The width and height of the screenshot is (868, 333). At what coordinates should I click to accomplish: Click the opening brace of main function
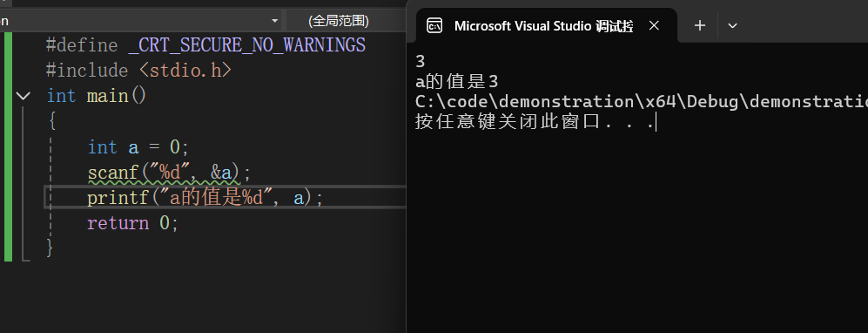[52, 121]
